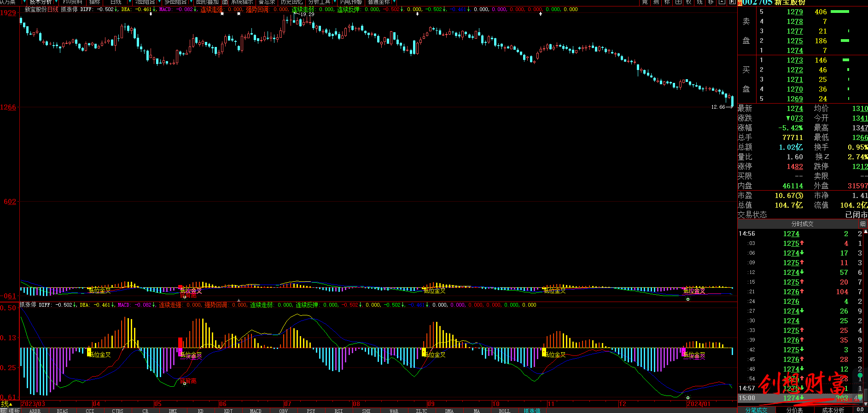Click the 历史回忆 toolbar button
Screen dimensions: 868x413
(x=291, y=2)
